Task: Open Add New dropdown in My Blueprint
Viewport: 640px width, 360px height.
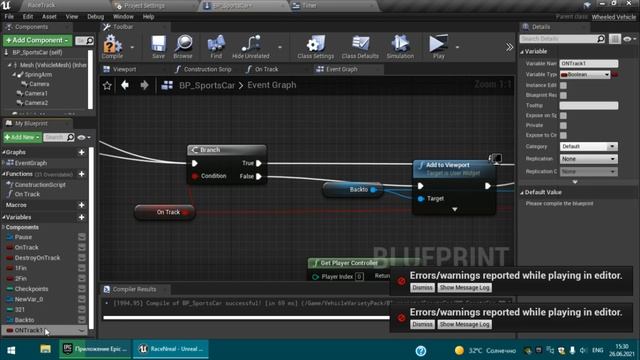Action: click(22, 137)
